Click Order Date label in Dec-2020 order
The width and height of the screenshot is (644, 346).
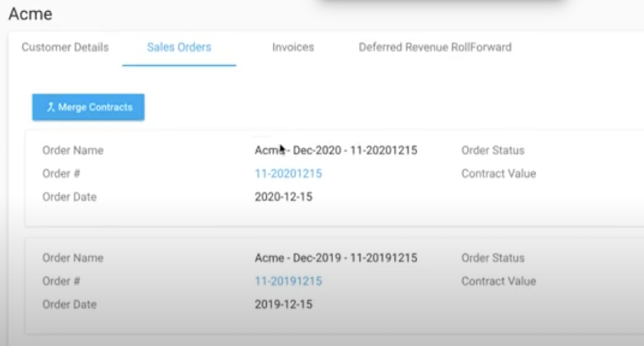point(70,197)
